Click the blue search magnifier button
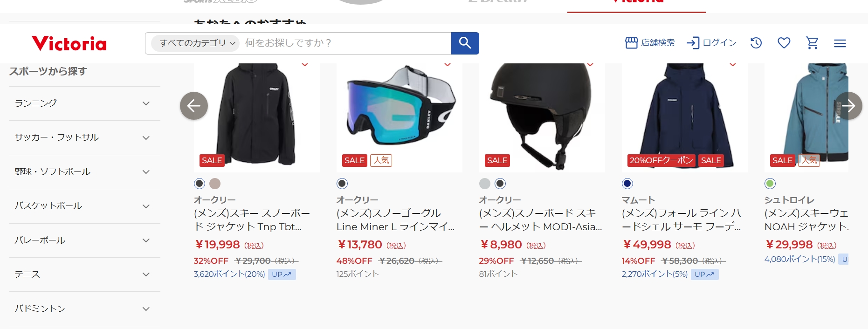This screenshot has width=868, height=329. [x=465, y=43]
